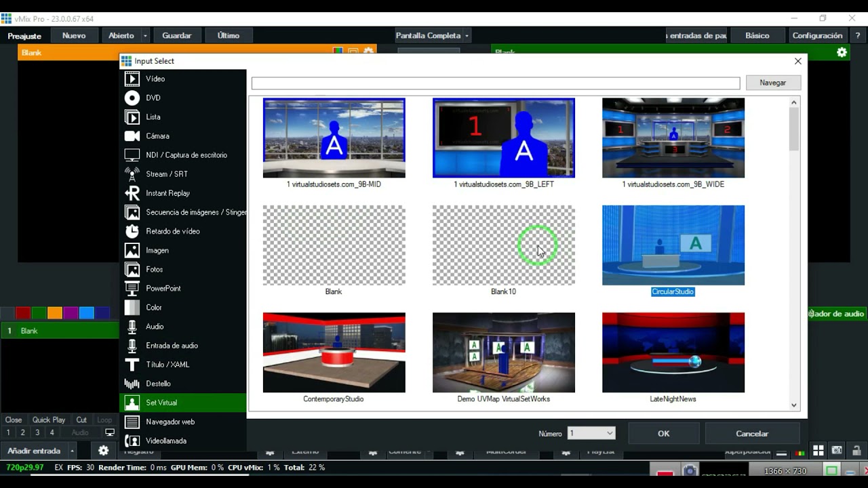The image size is (868, 488).
Task: Choose NDI / Captura de escritorio icon
Action: point(132,155)
